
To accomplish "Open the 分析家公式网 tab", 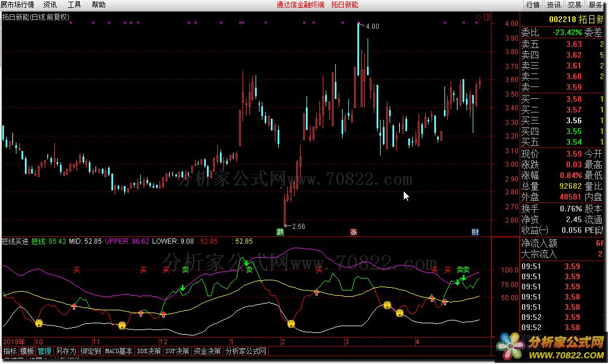I will pyautogui.click(x=246, y=351).
